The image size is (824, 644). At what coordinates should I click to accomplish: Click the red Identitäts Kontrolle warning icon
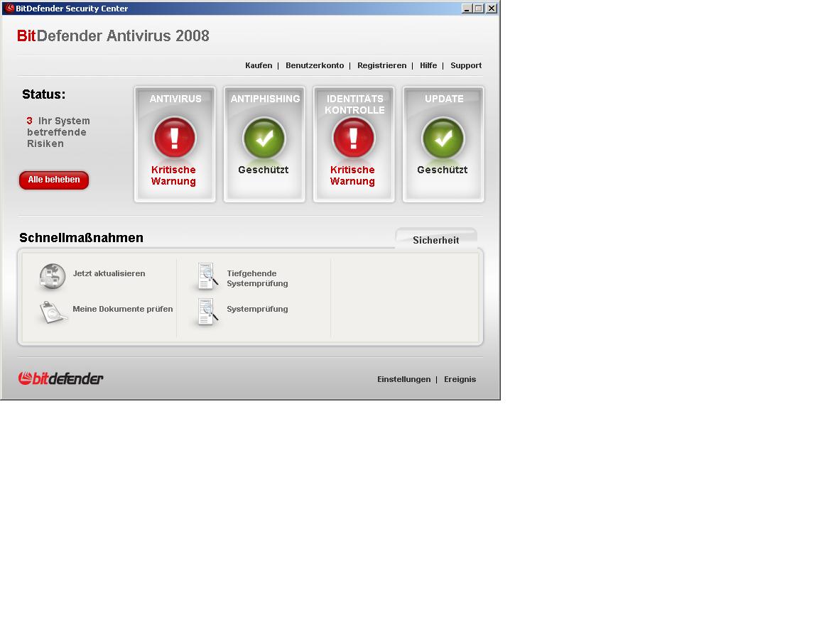354,138
